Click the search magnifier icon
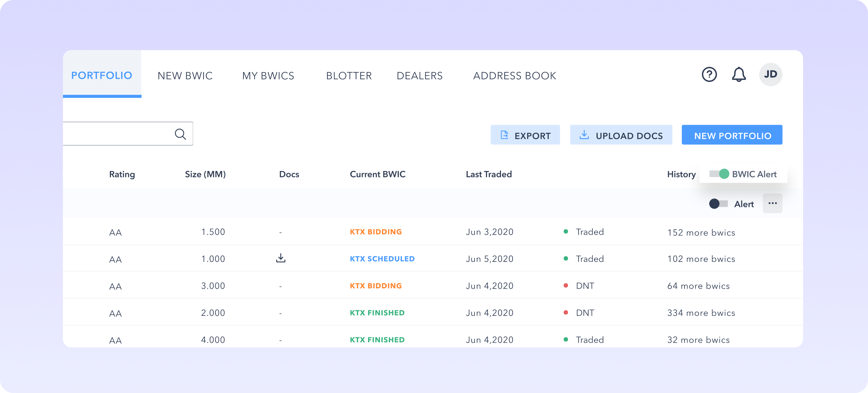 pyautogui.click(x=180, y=134)
